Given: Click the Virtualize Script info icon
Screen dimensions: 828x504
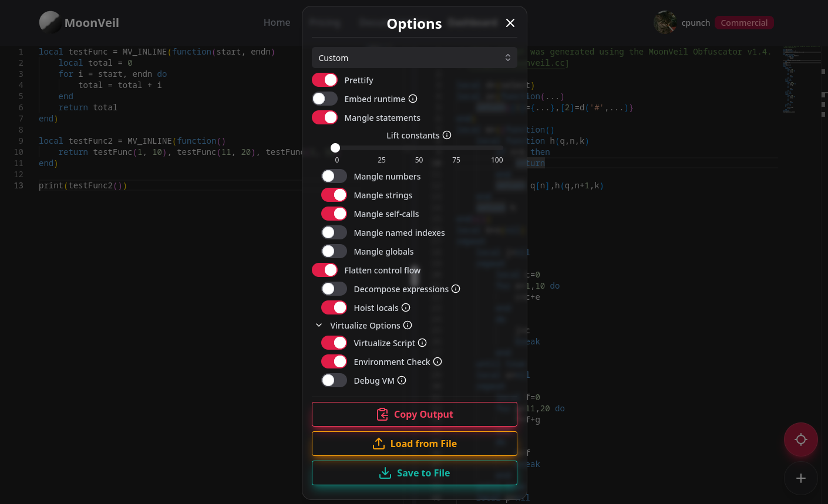Looking at the screenshot, I should (422, 343).
